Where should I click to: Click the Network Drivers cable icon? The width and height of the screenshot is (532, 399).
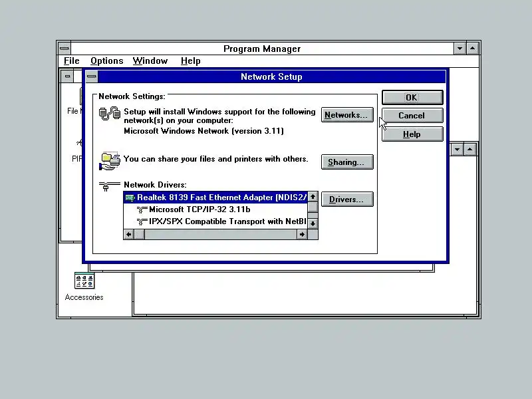(x=110, y=186)
